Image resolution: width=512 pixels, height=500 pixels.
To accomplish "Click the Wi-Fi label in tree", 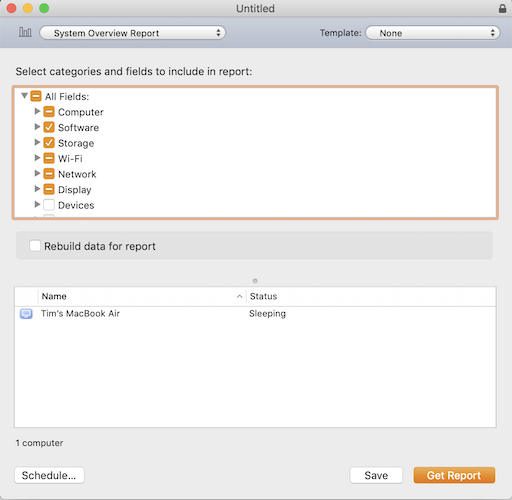I will pyautogui.click(x=70, y=159).
